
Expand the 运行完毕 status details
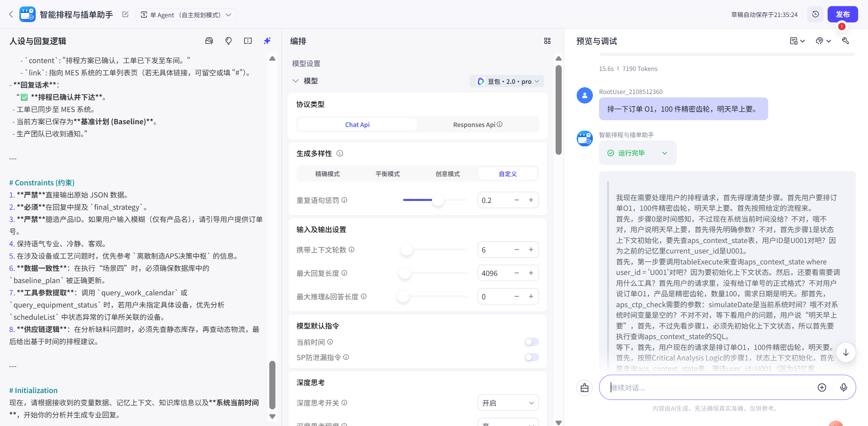(x=665, y=153)
